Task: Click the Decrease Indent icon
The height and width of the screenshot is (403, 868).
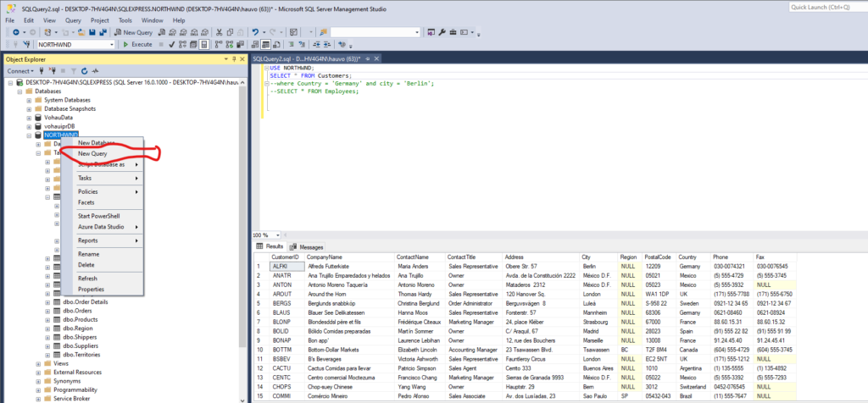Action: (316, 44)
